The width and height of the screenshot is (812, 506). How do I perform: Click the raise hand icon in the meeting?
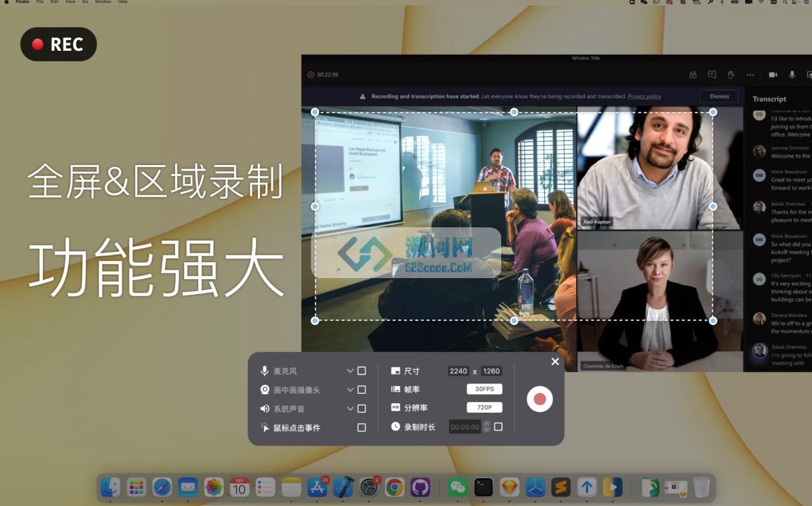[x=731, y=75]
